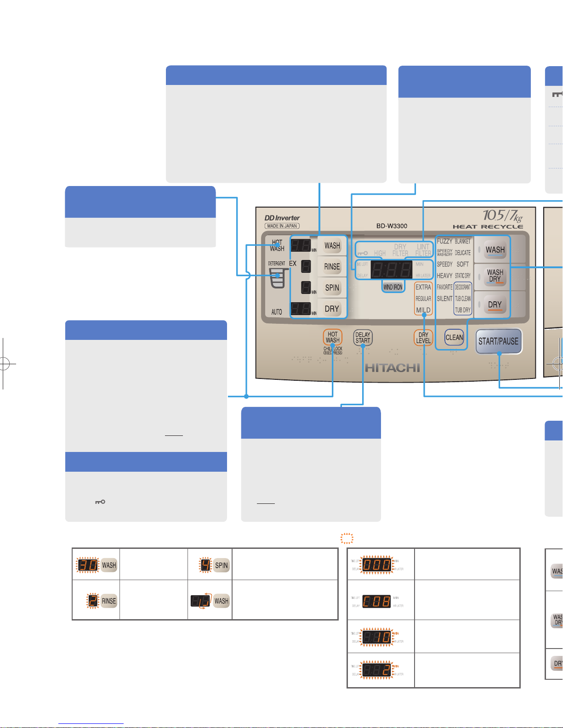The width and height of the screenshot is (563, 728).
Task: Click the BD-W3300 model number
Action: [392, 226]
